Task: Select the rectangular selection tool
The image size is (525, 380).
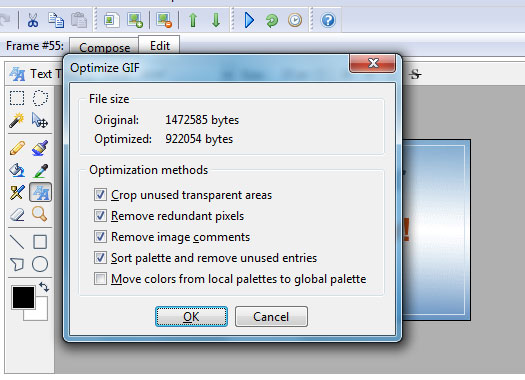Action: coord(17,98)
